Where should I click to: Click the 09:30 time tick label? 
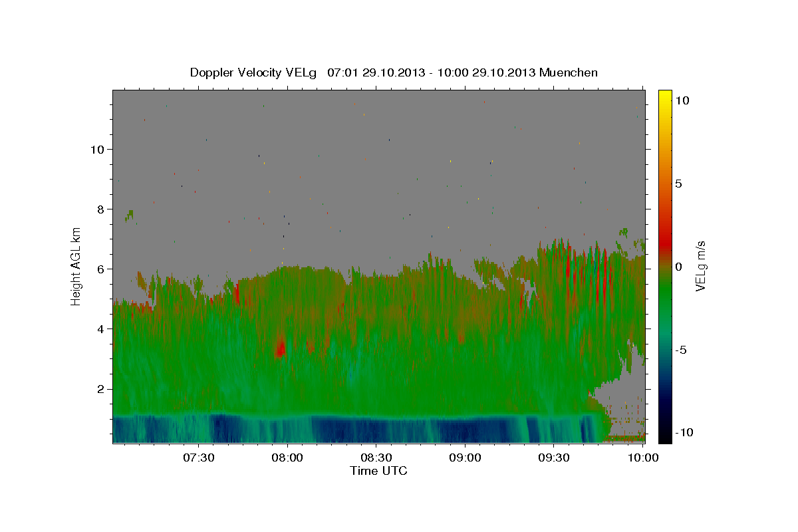click(554, 458)
